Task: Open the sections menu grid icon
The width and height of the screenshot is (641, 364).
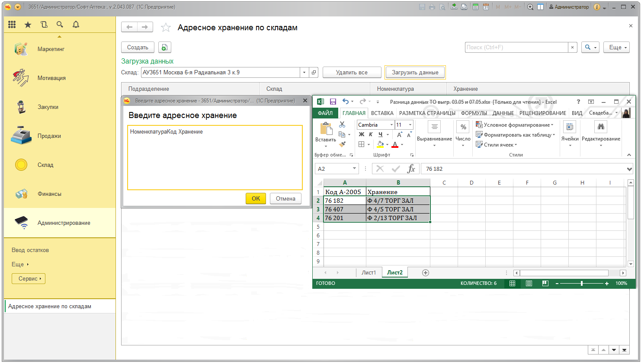Action: 12,25
